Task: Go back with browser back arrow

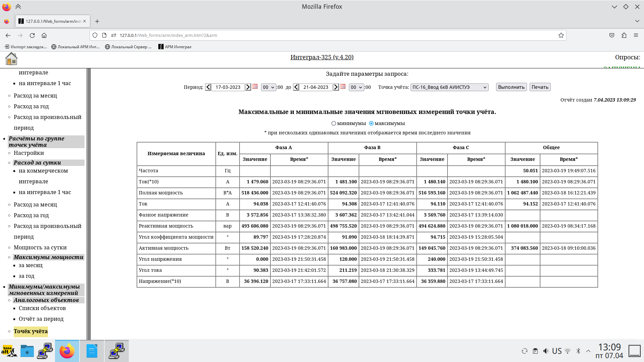Action: (x=8, y=35)
